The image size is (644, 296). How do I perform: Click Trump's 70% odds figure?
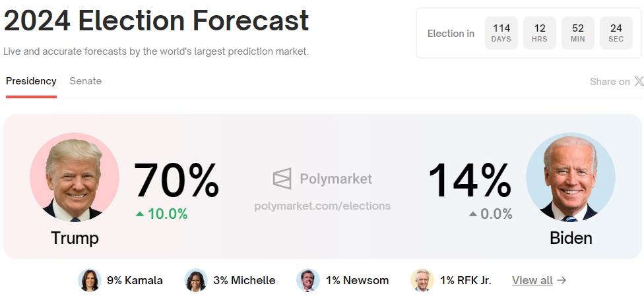(176, 181)
